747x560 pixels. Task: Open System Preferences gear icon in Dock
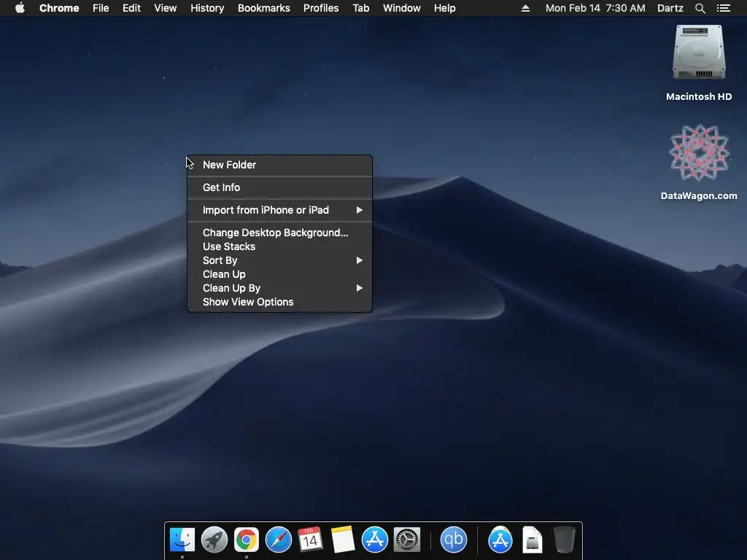(x=406, y=540)
